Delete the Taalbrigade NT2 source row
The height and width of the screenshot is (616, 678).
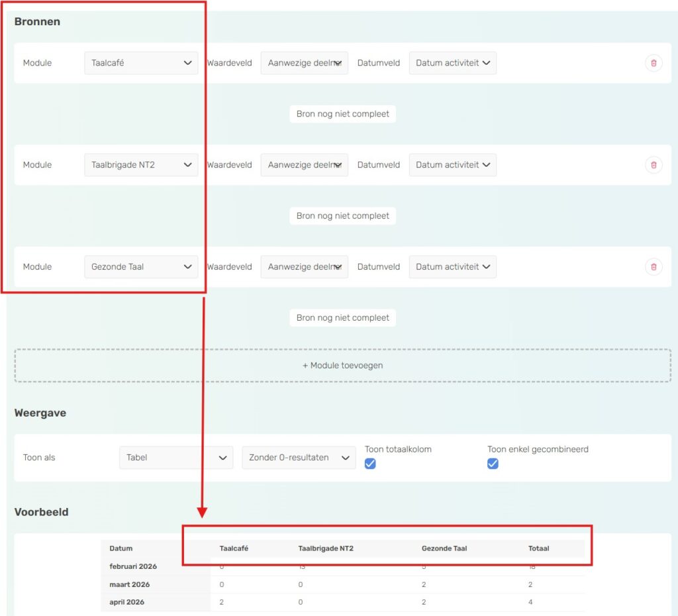click(x=654, y=165)
